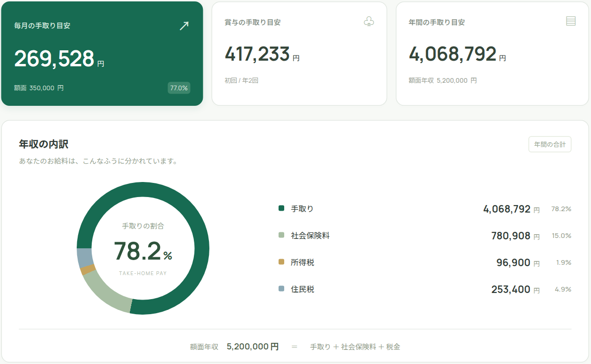This screenshot has height=364, width=591.
Task: Click the 額面年収 5,200,000 円 card text
Action: pyautogui.click(x=443, y=80)
